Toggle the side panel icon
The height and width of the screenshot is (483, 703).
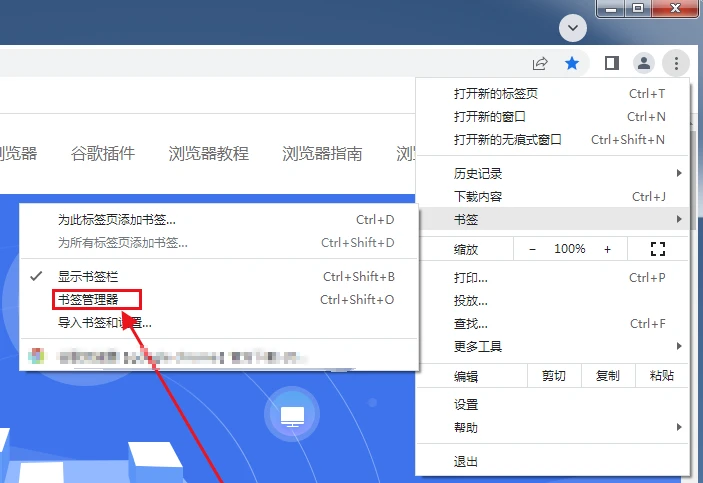pos(612,63)
